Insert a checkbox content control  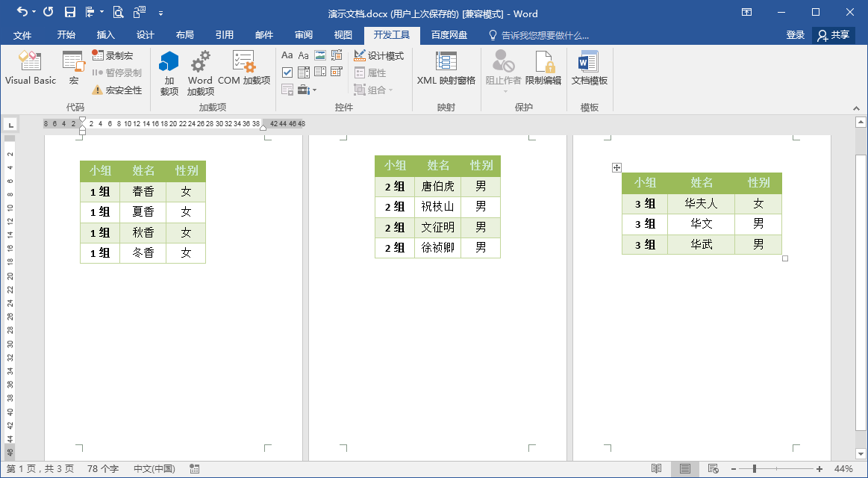click(287, 72)
